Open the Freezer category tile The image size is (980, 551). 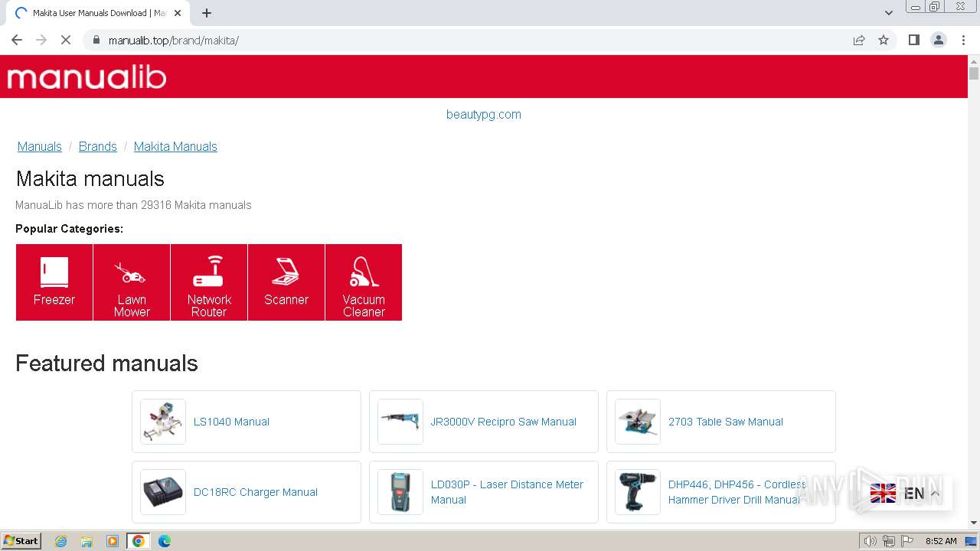[54, 282]
